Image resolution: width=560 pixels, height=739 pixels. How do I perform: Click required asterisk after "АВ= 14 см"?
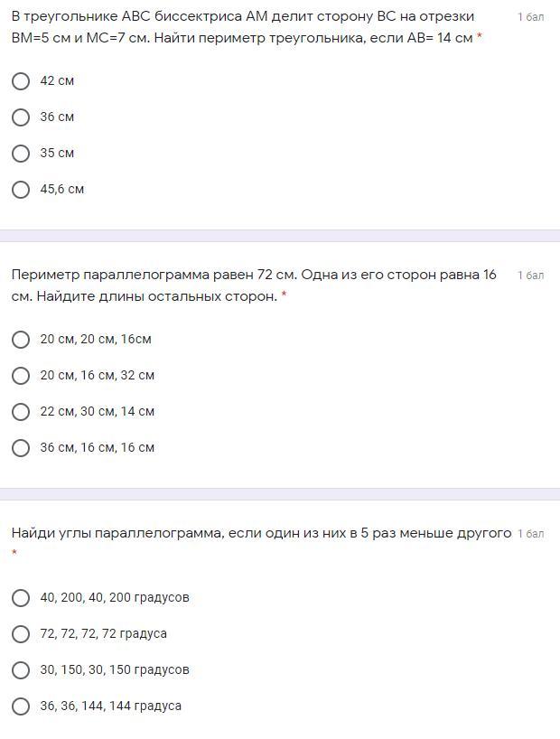(480, 37)
